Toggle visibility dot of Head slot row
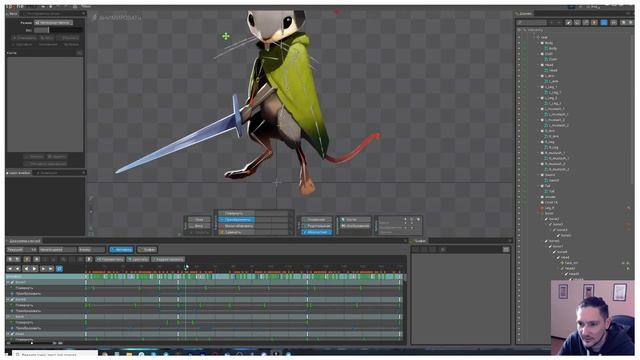The image size is (640, 360). point(520,65)
